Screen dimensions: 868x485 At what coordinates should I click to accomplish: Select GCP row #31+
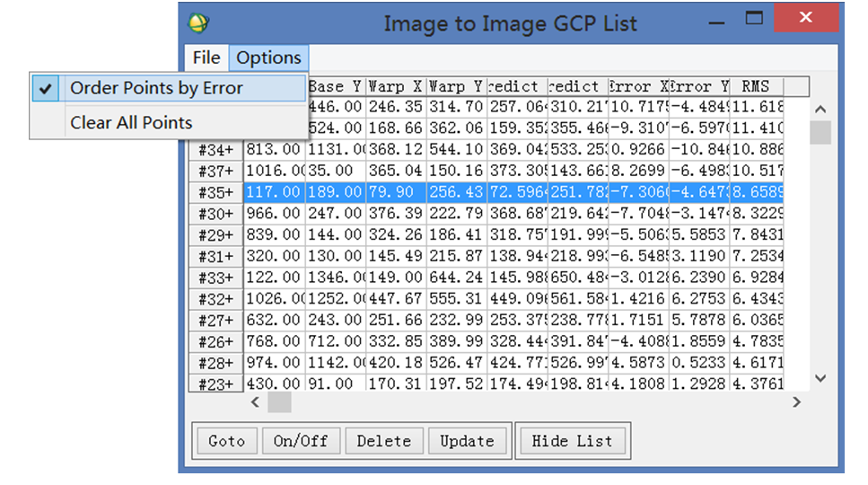[216, 256]
